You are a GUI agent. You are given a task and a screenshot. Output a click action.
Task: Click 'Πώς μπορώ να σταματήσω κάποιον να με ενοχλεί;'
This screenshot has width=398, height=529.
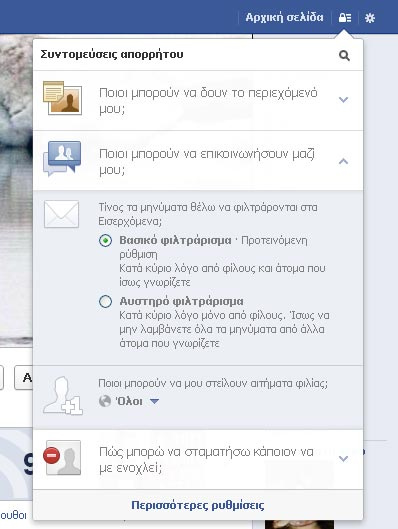(x=206, y=460)
